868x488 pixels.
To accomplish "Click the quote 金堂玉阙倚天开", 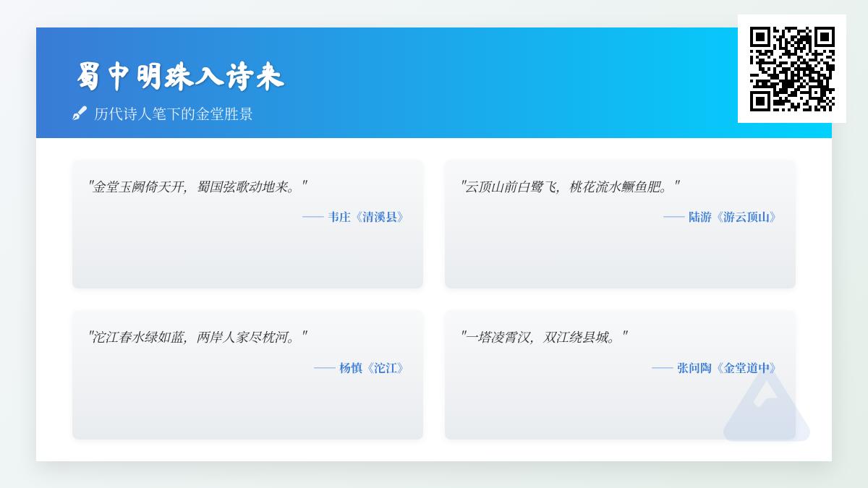I will click(x=197, y=187).
